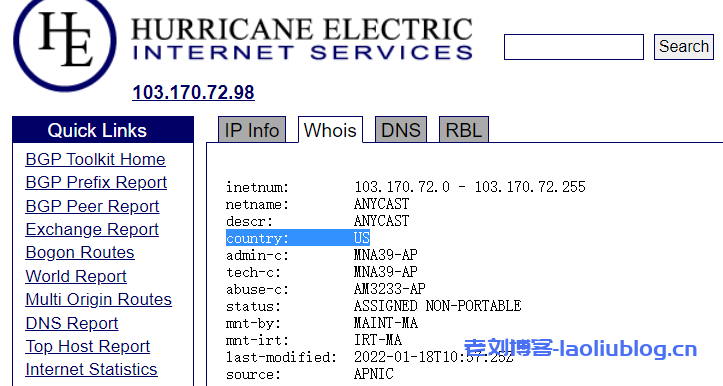Screen dimensions: 723x386
Task: Click the source value APNIC
Action: click(373, 374)
